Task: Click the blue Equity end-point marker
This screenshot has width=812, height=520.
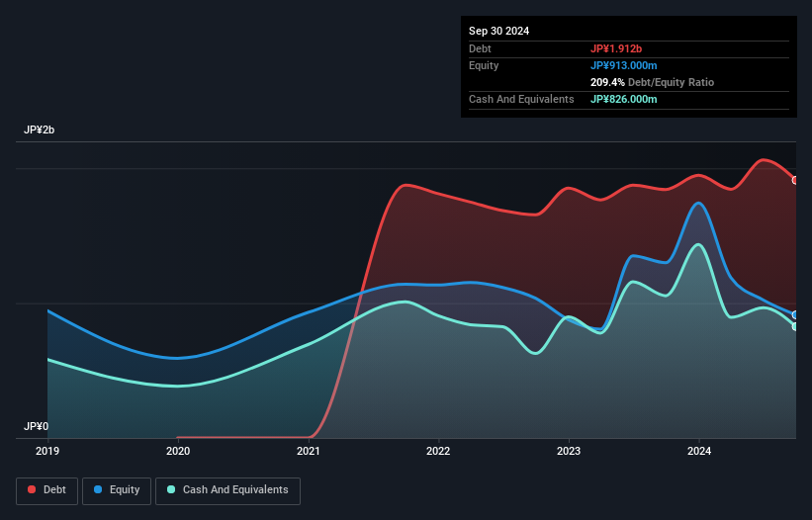Action: 795,314
